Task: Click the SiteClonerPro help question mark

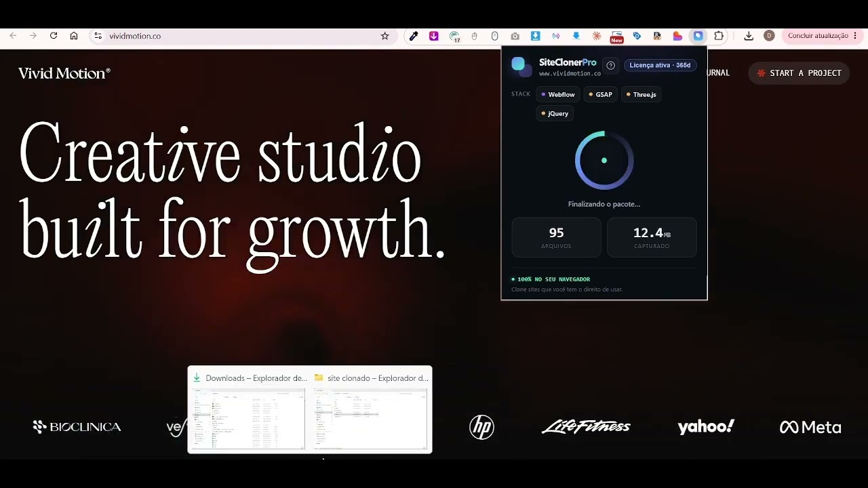Action: coord(610,66)
